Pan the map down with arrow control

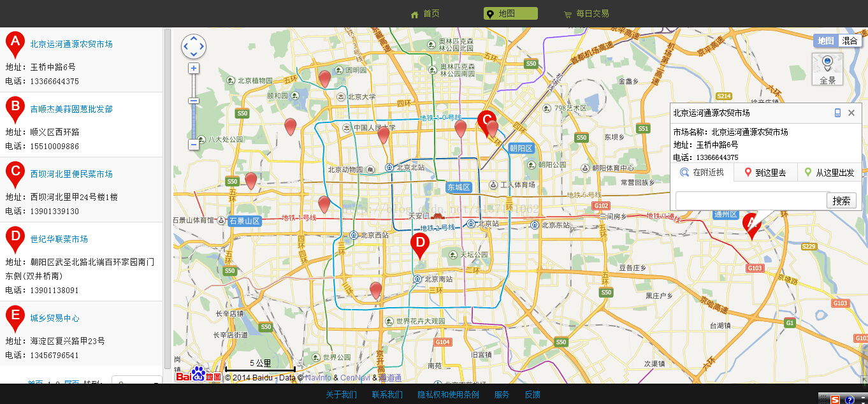pos(194,55)
